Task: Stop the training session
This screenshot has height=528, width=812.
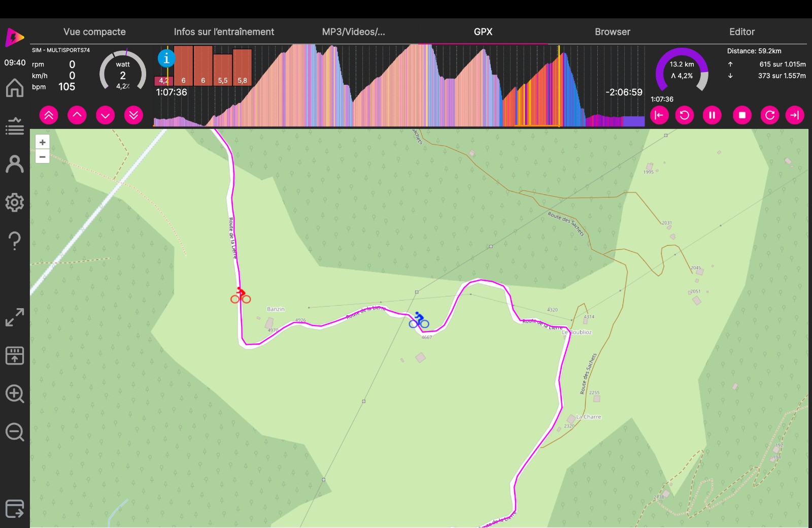Action: coord(742,115)
